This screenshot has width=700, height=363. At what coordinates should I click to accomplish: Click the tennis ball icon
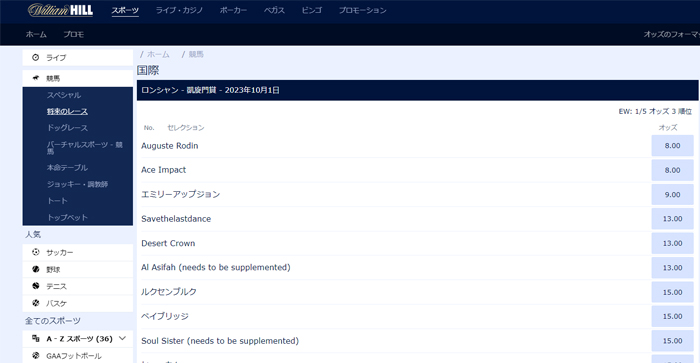(36, 286)
